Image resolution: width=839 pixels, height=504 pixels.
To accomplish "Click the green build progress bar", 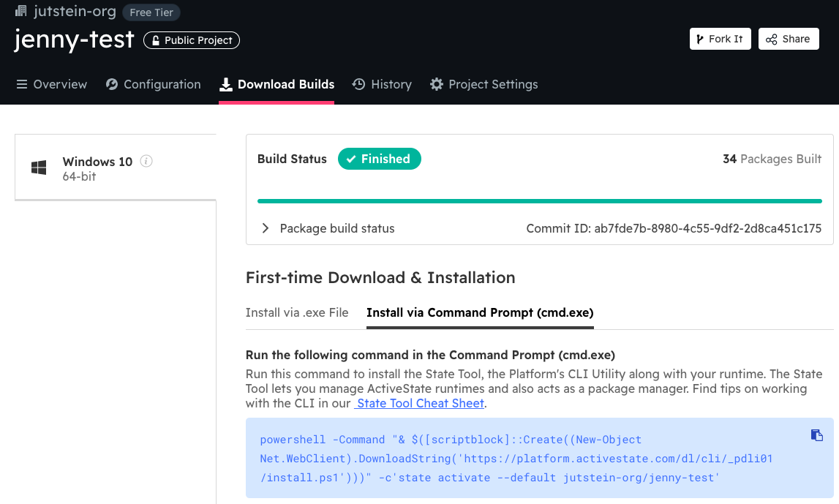I will click(539, 201).
